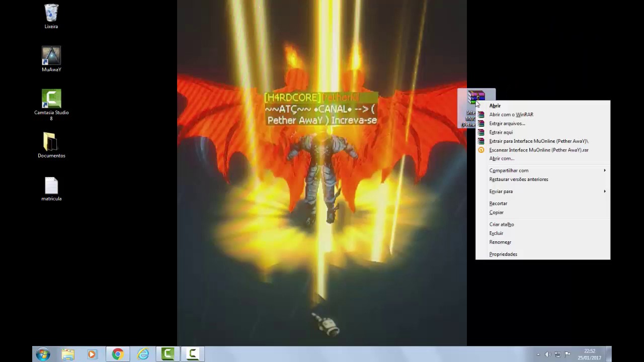Viewport: 644px width, 362px height.
Task: Open Action Center flag tray icon
Action: (x=568, y=354)
